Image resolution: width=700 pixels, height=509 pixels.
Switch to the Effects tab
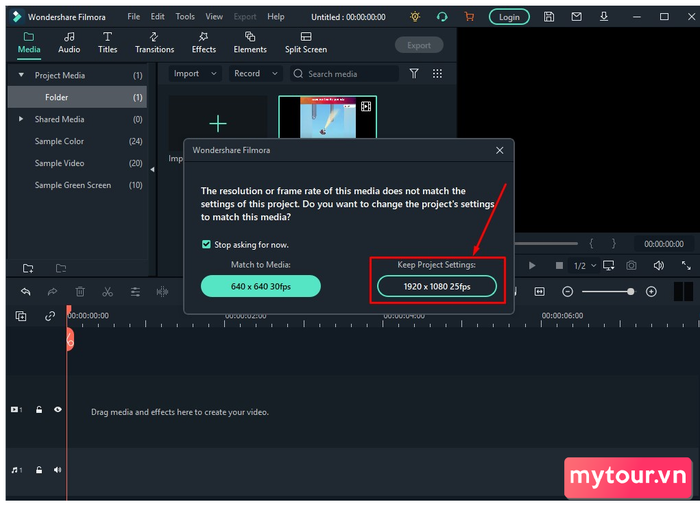click(x=204, y=43)
